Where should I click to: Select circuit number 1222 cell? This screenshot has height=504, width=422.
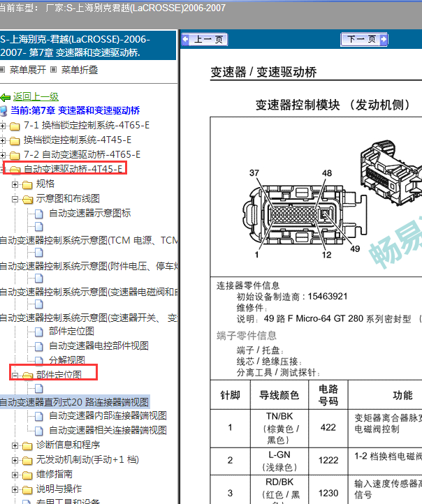pyautogui.click(x=328, y=461)
